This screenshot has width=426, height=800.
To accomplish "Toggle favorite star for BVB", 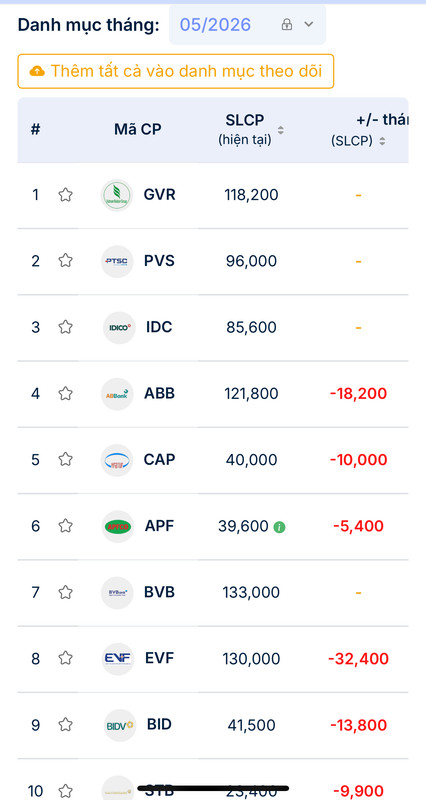I will [x=65, y=592].
